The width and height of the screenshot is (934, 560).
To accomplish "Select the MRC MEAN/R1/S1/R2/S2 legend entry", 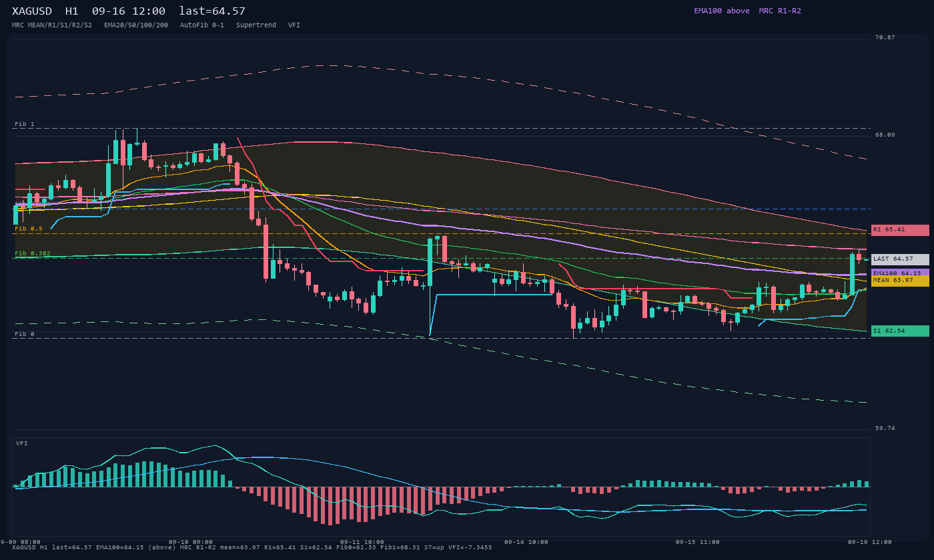I will click(52, 25).
